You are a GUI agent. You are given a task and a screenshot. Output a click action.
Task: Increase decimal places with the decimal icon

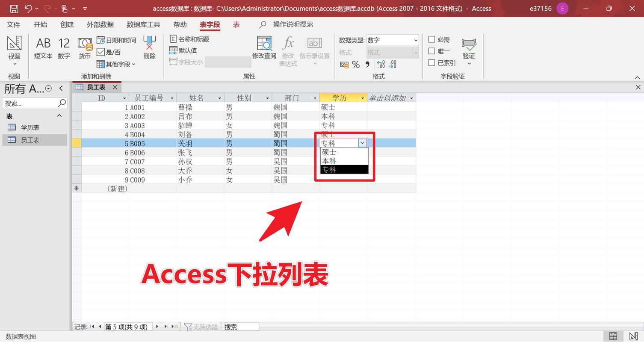(380, 65)
